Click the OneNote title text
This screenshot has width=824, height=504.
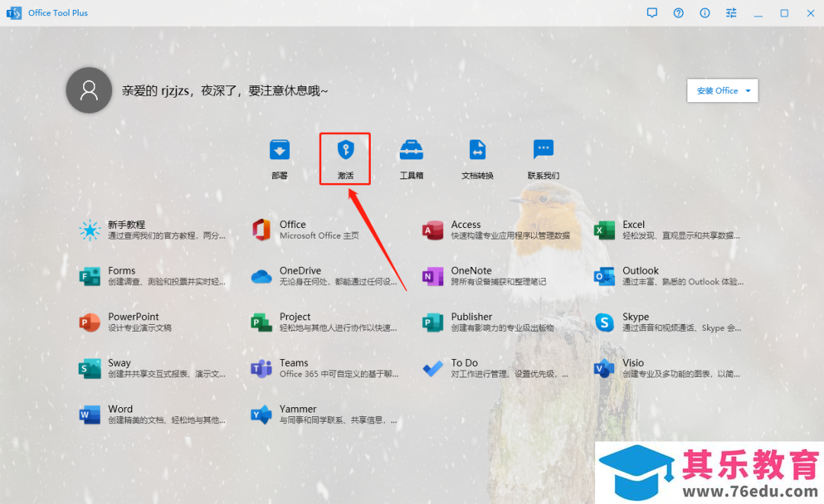(471, 271)
